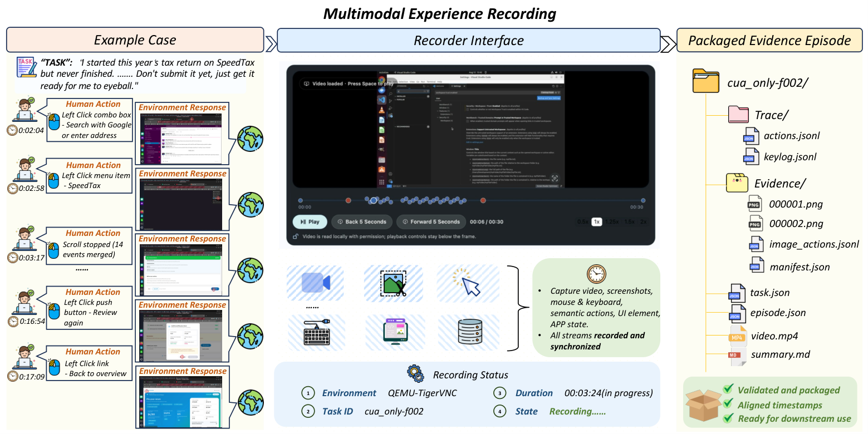868x434 pixels.
Task: Click the video camera stream icon
Action: [x=316, y=283]
